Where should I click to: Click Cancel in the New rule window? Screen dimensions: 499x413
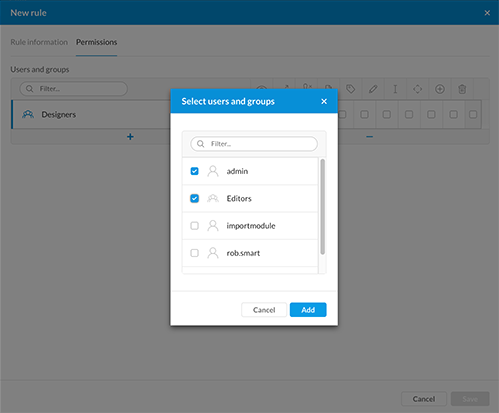(424, 399)
